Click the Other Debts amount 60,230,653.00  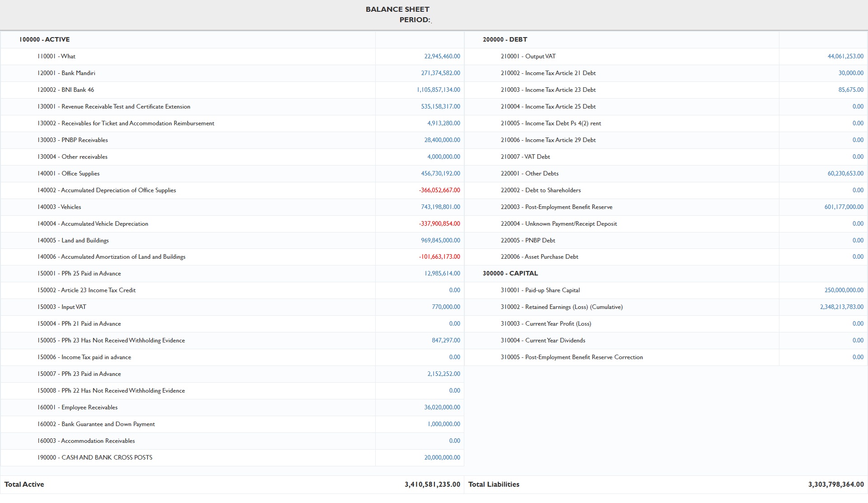845,174
